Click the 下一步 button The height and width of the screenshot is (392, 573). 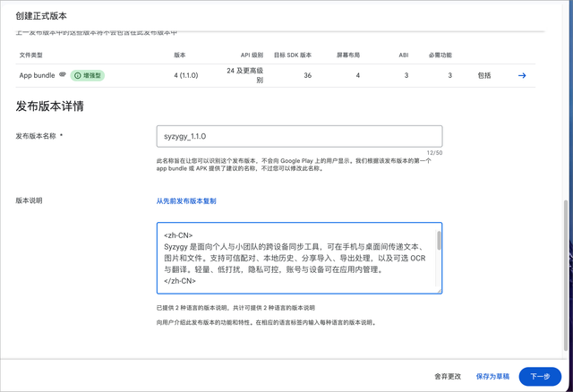tap(540, 376)
